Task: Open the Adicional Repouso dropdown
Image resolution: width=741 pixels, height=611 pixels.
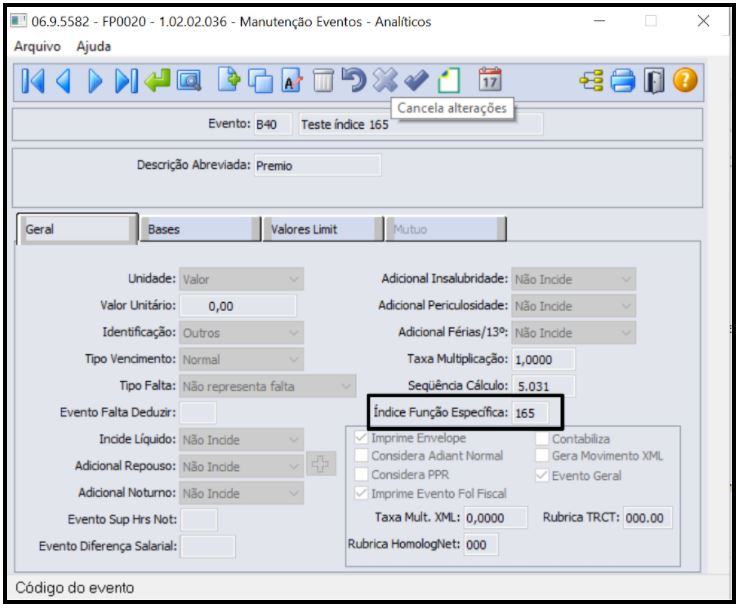Action: [241, 466]
